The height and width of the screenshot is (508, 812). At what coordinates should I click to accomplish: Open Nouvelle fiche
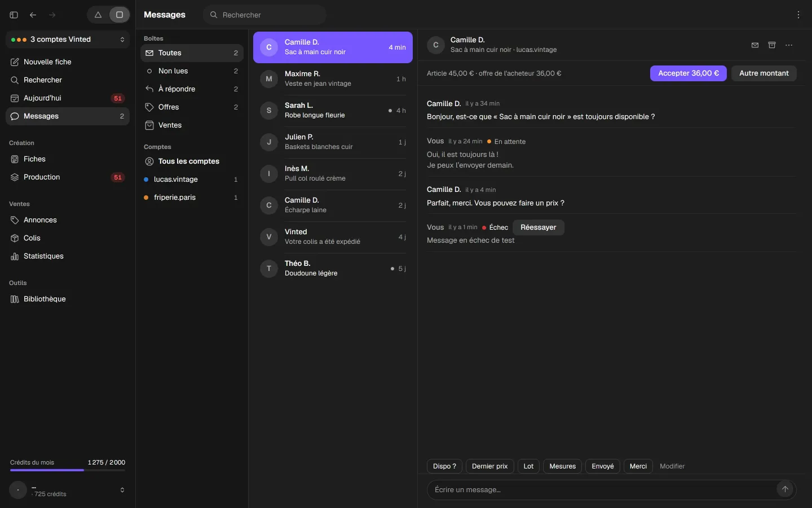pos(68,62)
